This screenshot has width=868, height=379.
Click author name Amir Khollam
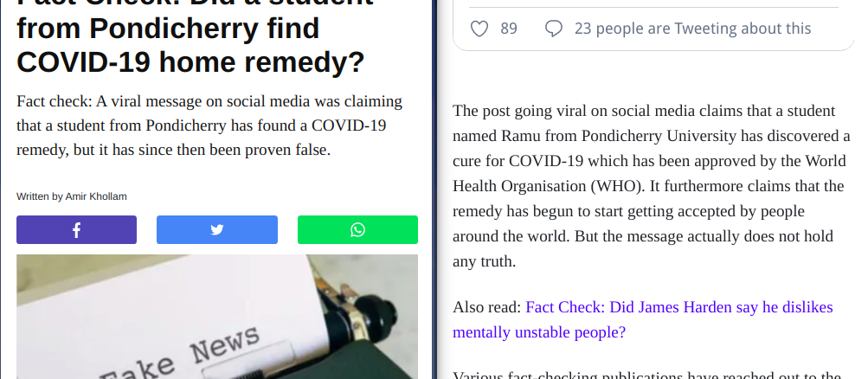point(96,196)
